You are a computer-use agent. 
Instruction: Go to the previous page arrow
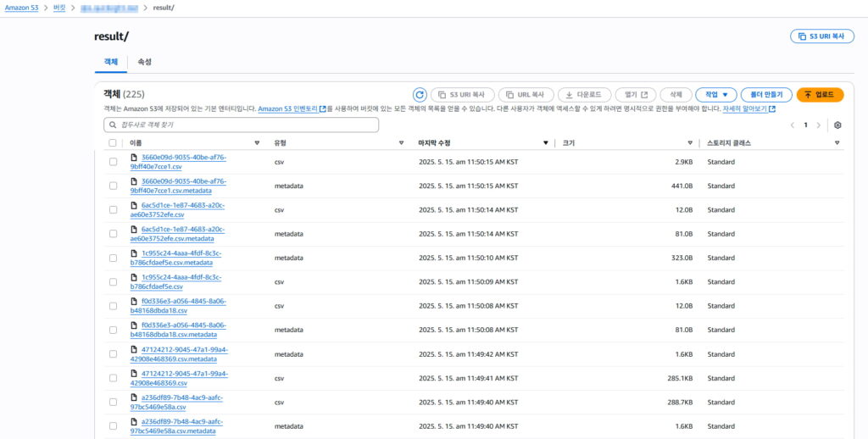(x=793, y=125)
